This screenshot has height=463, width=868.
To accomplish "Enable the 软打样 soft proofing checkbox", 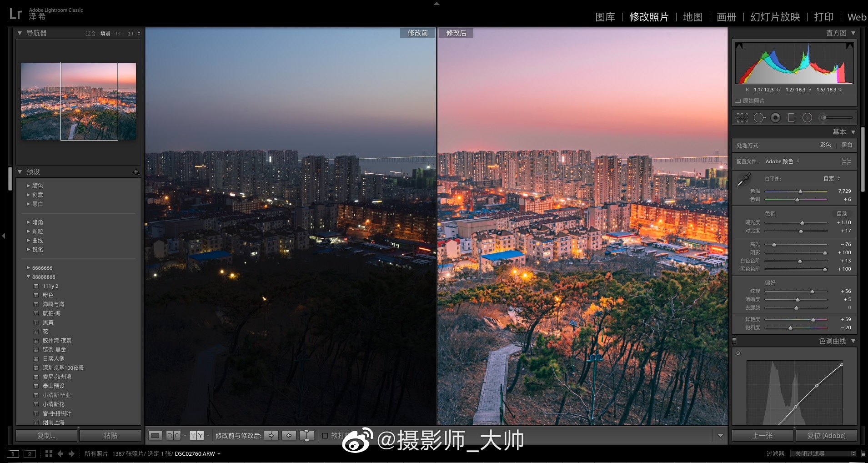I will point(325,435).
